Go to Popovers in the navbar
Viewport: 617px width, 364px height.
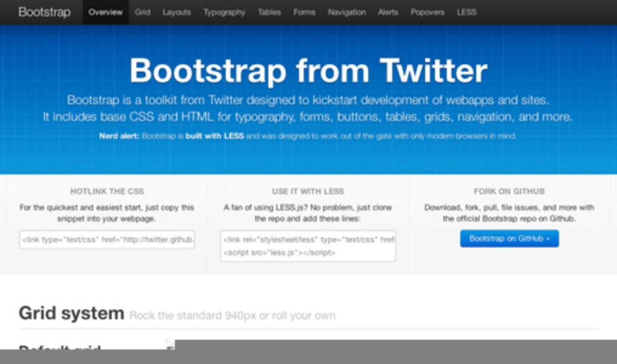pyautogui.click(x=428, y=12)
